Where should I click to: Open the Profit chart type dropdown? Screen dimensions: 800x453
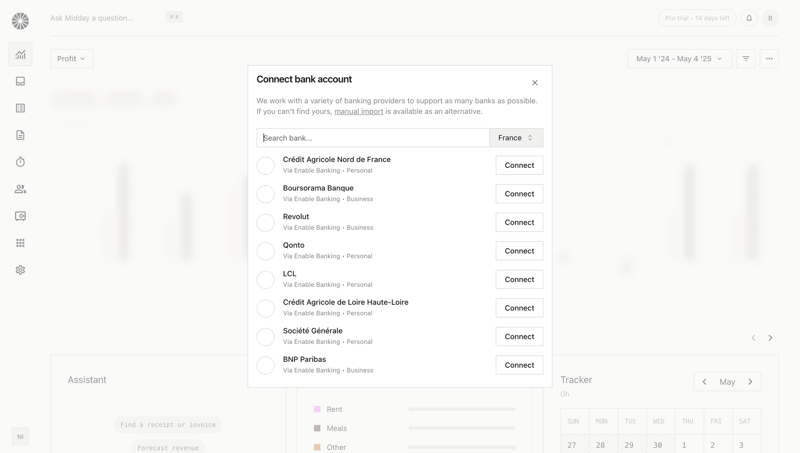(71, 59)
